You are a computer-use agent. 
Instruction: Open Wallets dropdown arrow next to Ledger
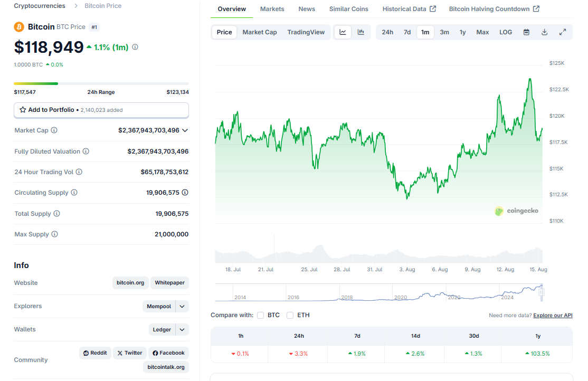click(182, 330)
